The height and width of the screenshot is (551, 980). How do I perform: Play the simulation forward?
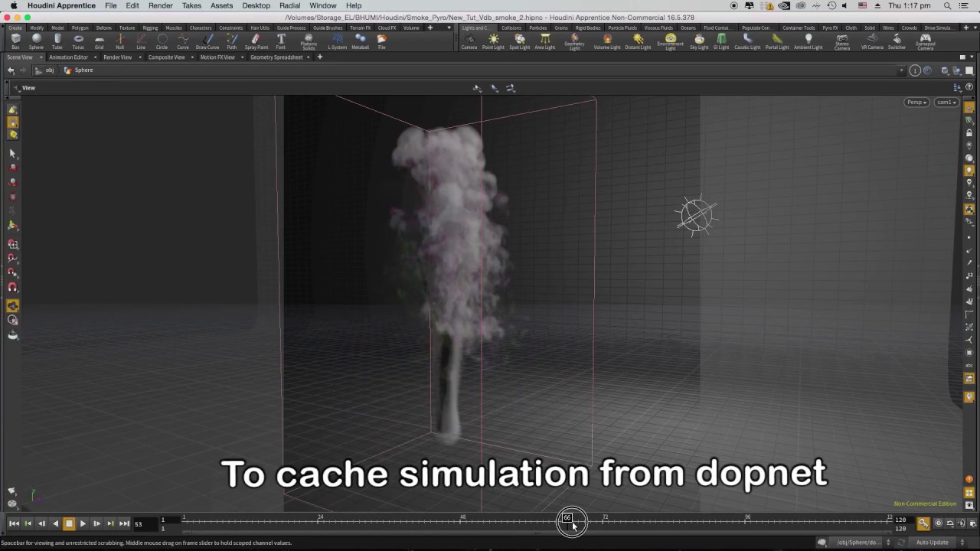(83, 523)
